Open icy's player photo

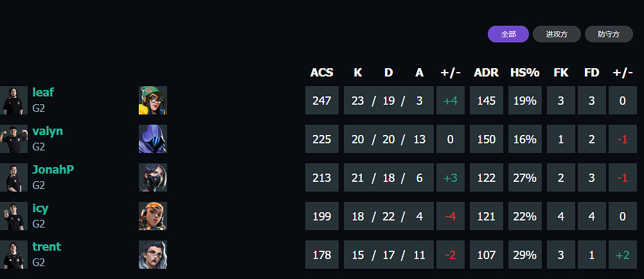click(x=13, y=216)
